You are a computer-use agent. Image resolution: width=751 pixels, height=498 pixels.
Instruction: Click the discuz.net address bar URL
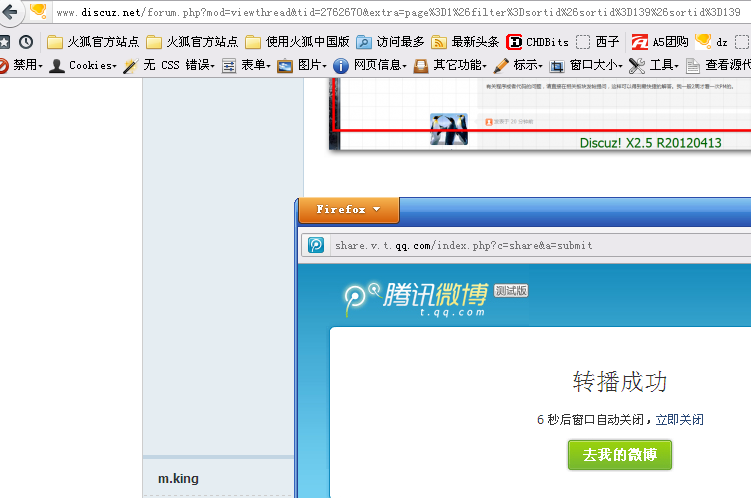tap(398, 12)
